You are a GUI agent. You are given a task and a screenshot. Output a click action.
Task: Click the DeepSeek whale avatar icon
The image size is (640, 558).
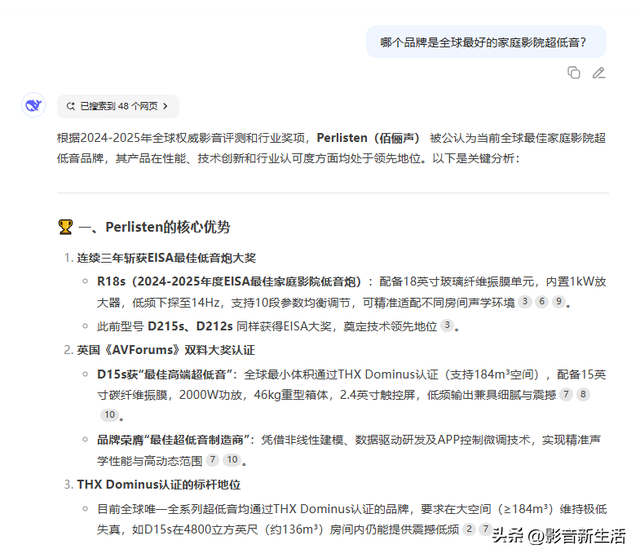[x=33, y=105]
